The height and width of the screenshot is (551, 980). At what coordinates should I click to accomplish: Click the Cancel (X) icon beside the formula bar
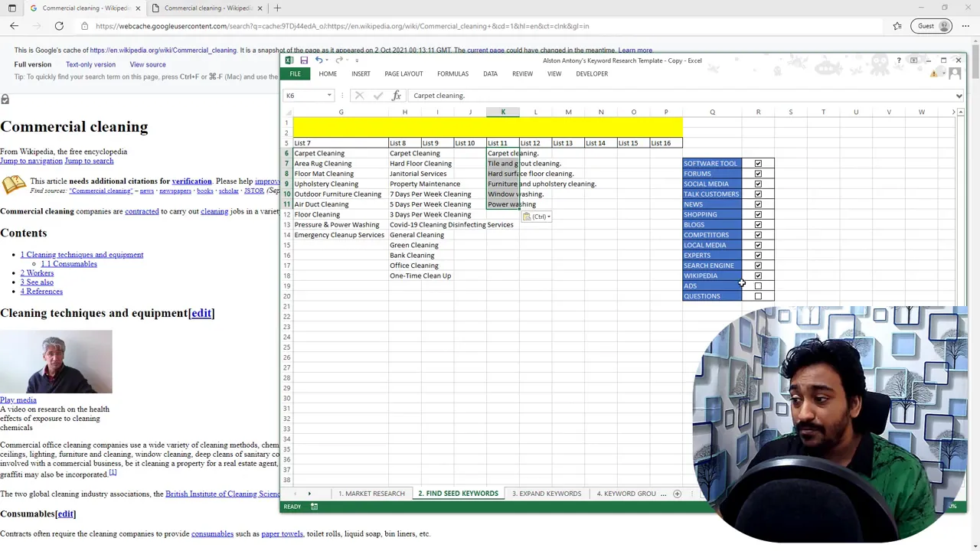pos(359,95)
